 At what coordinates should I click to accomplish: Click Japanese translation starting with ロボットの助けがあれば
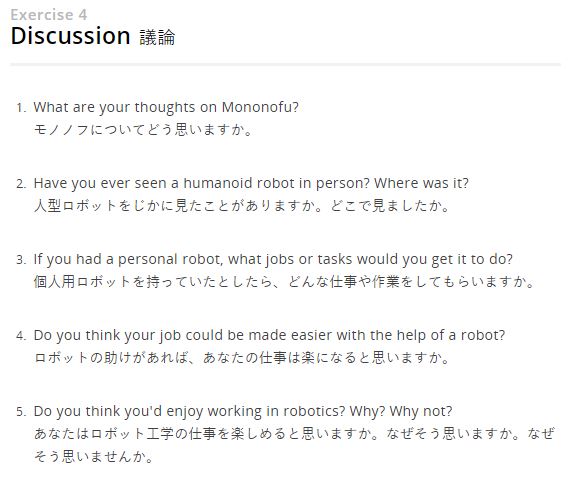coord(242,358)
